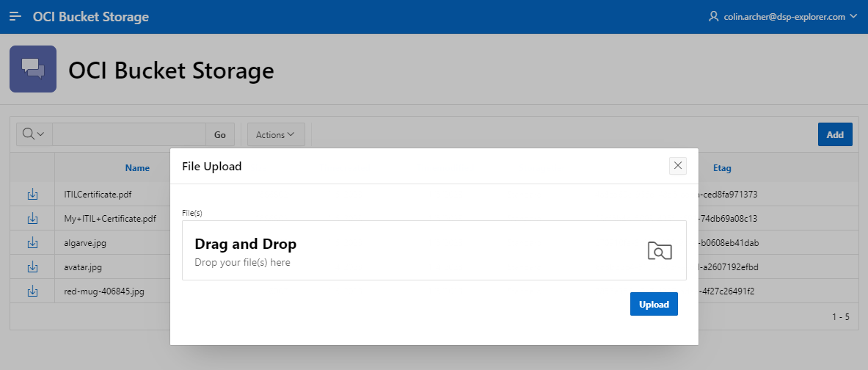This screenshot has height=370, width=868.
Task: Close the File Upload dialog
Action: (x=677, y=166)
